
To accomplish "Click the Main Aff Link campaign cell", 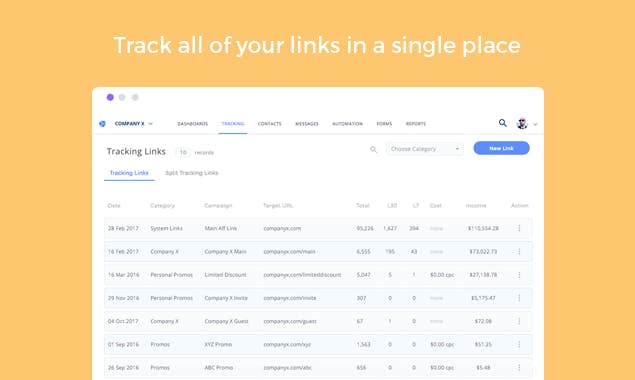I will tap(221, 228).
